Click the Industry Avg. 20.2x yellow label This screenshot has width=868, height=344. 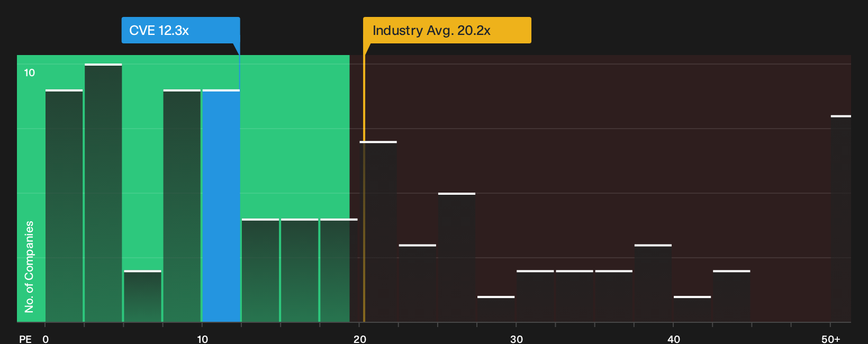pyautogui.click(x=447, y=30)
